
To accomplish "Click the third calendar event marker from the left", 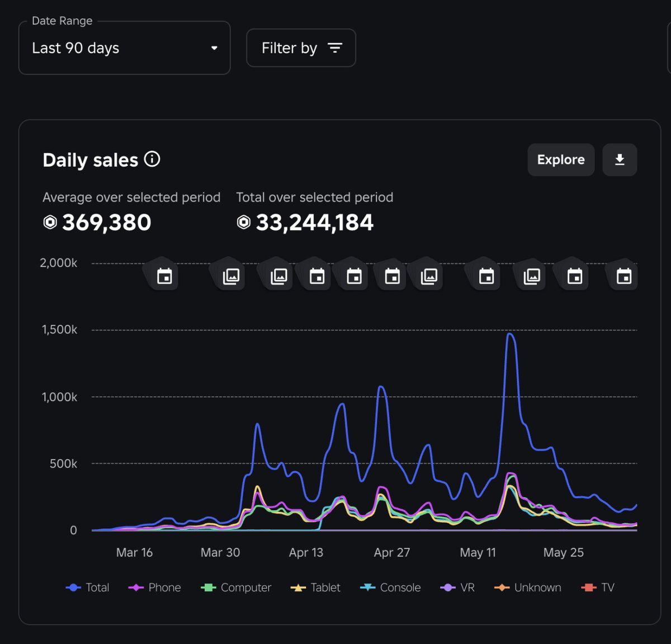I will tap(354, 276).
